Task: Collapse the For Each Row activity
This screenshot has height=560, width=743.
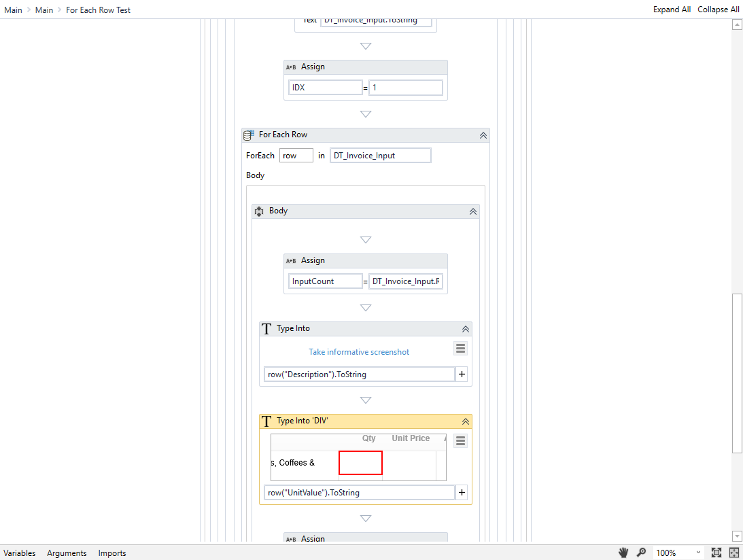Action: tap(483, 135)
